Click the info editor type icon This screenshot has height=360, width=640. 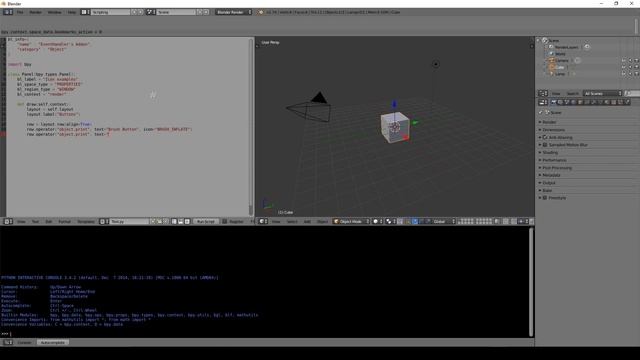pos(8,12)
